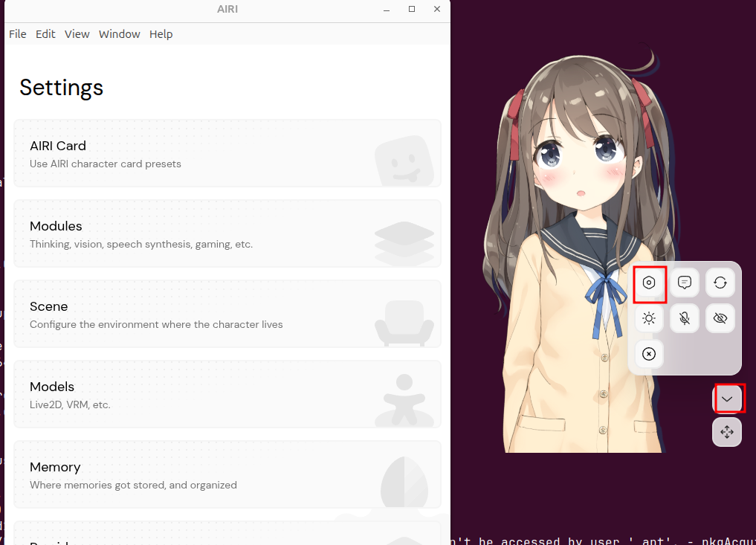756x545 pixels.
Task: Open the Help menu
Action: [x=161, y=34]
